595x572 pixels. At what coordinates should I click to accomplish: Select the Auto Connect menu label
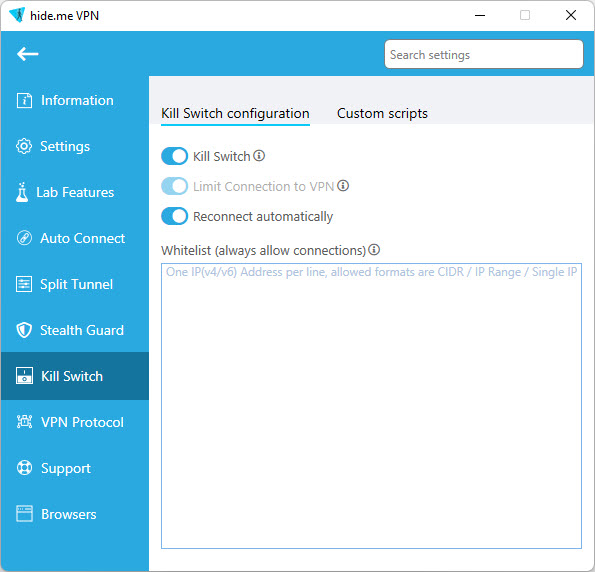click(82, 238)
